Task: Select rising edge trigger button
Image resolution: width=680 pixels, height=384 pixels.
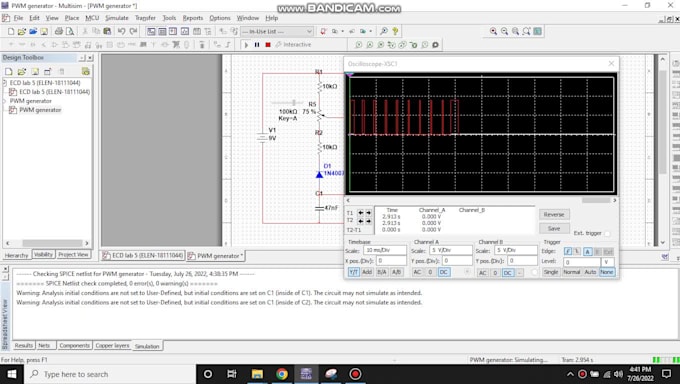Action: coord(567,251)
